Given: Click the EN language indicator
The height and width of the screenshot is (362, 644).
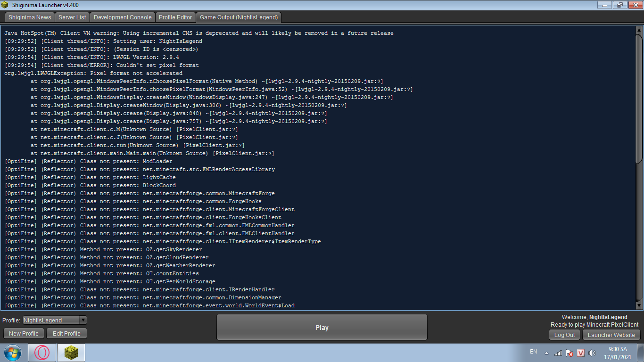Looking at the screenshot, I should tap(533, 352).
